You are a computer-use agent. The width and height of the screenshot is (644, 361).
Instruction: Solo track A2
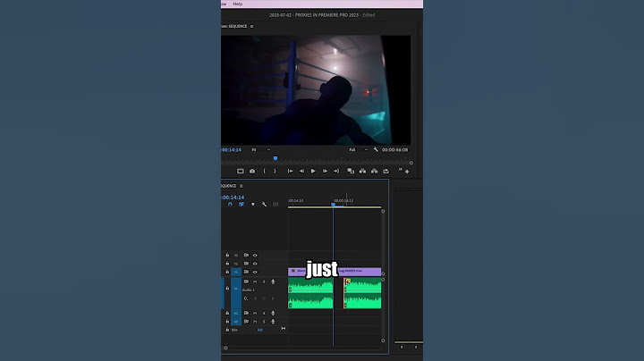(x=264, y=313)
